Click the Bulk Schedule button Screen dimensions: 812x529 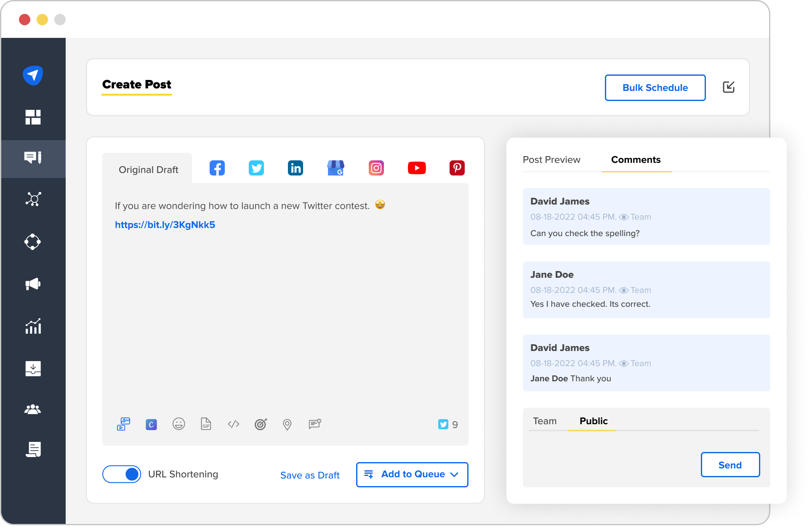pyautogui.click(x=655, y=88)
